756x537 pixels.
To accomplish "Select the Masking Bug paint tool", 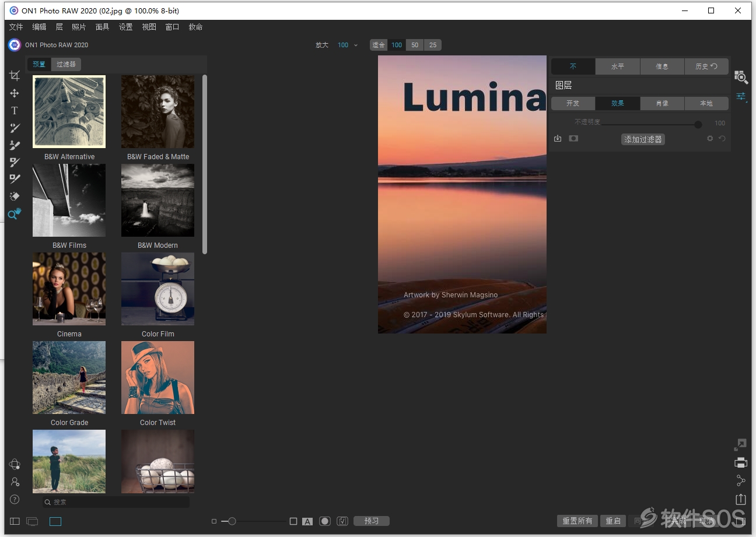I will click(15, 145).
